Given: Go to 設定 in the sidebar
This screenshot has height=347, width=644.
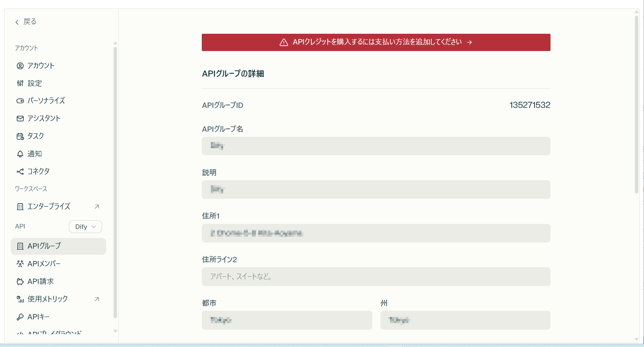Looking at the screenshot, I should (58, 84).
